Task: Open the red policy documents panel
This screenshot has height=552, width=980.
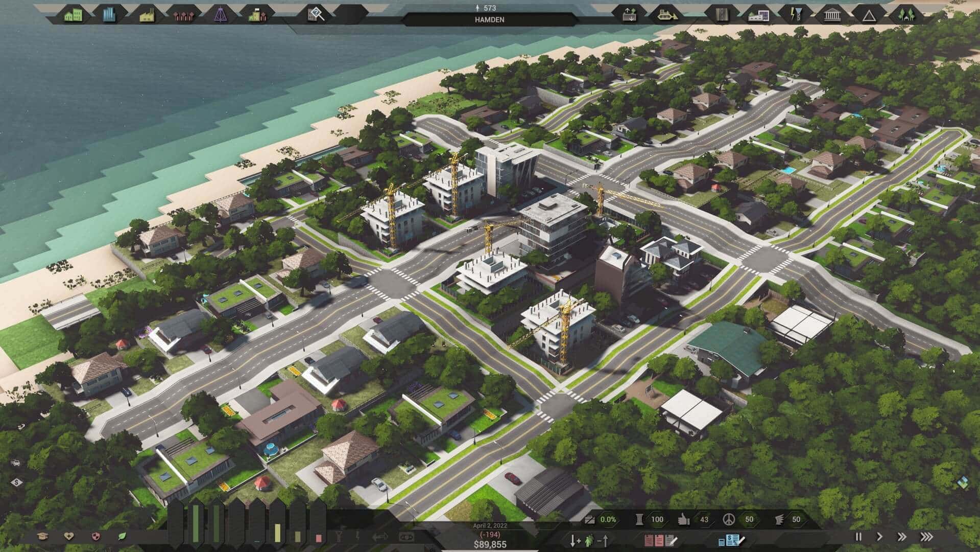Action: (x=661, y=539)
